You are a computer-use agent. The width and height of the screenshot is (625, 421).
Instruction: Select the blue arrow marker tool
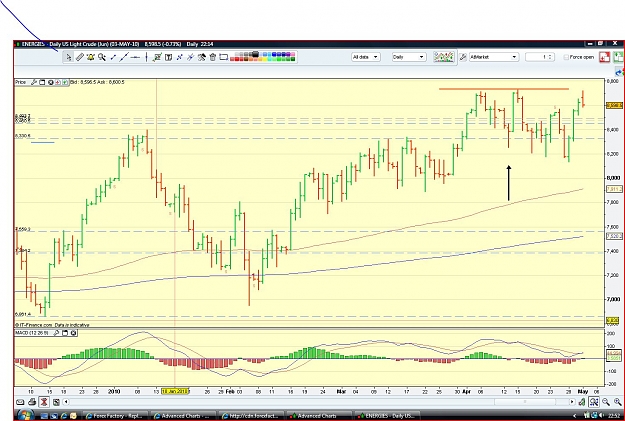coord(179,57)
